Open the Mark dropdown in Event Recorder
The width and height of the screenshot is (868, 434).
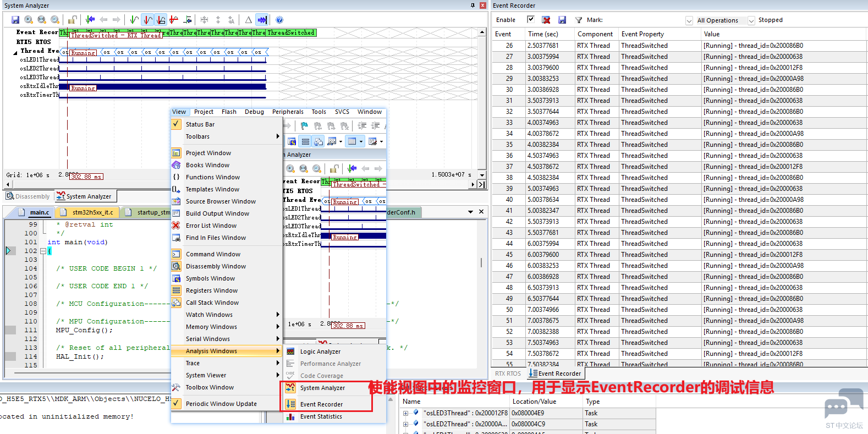[689, 20]
